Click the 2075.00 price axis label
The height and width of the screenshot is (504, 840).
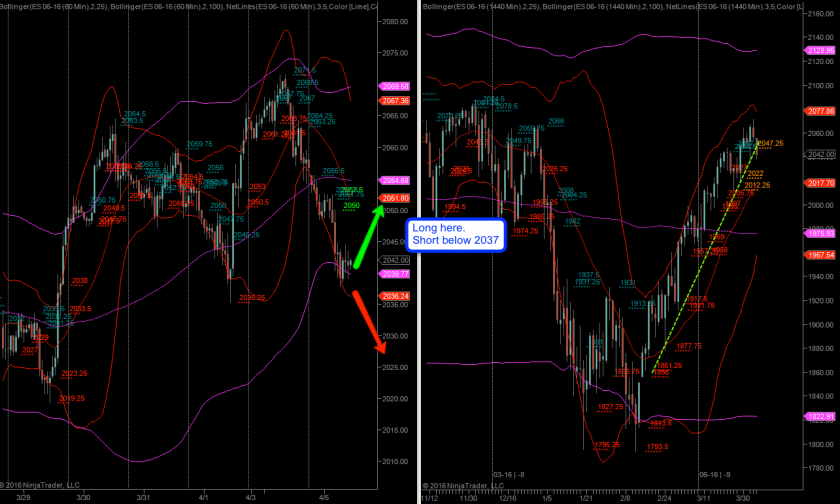[x=395, y=53]
